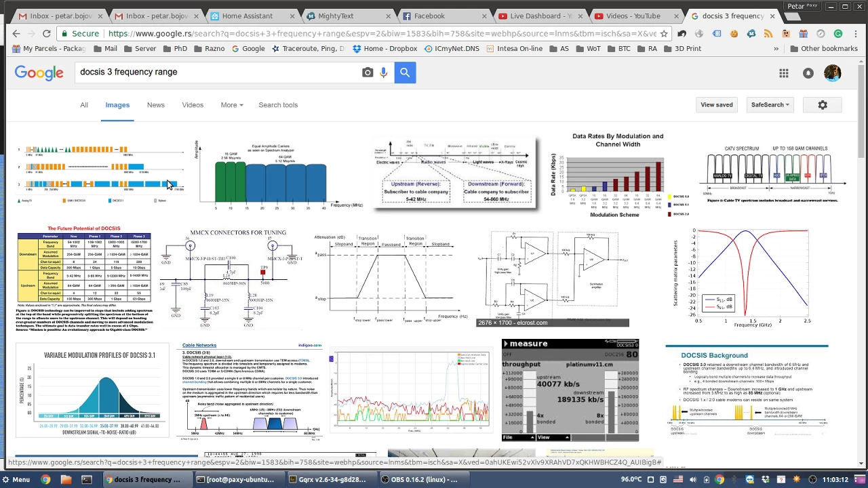The image size is (868, 488).
Task: Open the Google notifications bell
Action: coord(808,73)
